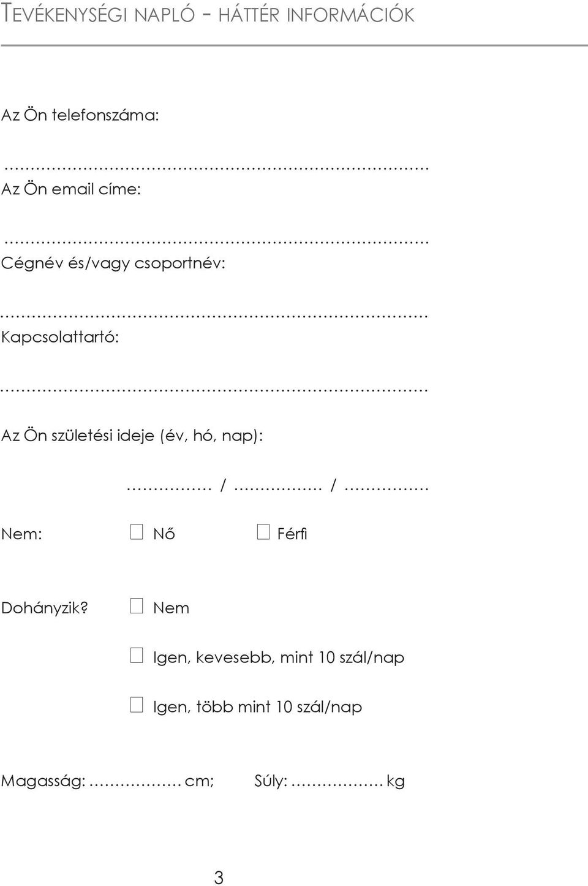Screen dimensions: 588x886
Task: Select Igen, több mint 10 szál/nap checkbox
Action: (x=137, y=705)
